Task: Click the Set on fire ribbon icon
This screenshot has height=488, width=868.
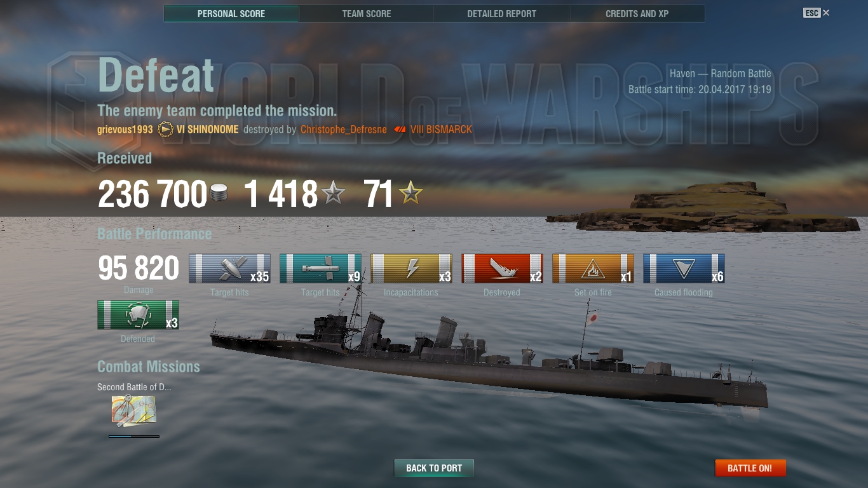Action: (593, 268)
